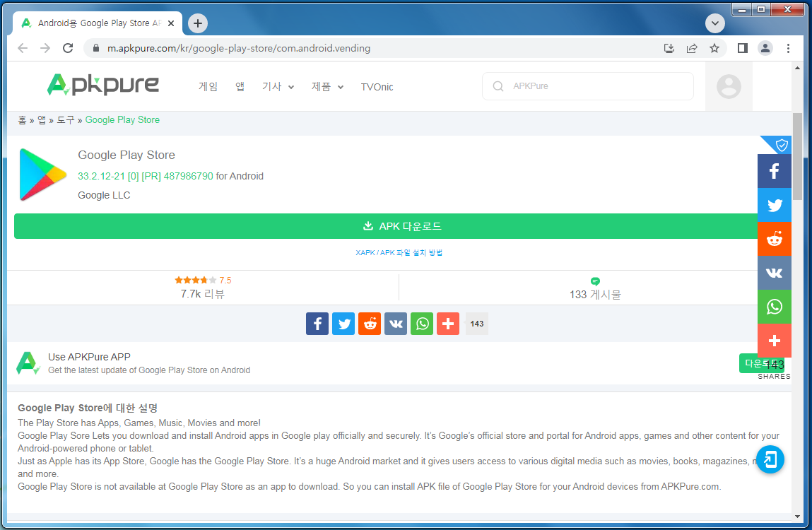Close the Google Play Store tab
The height and width of the screenshot is (530, 812).
[x=171, y=23]
